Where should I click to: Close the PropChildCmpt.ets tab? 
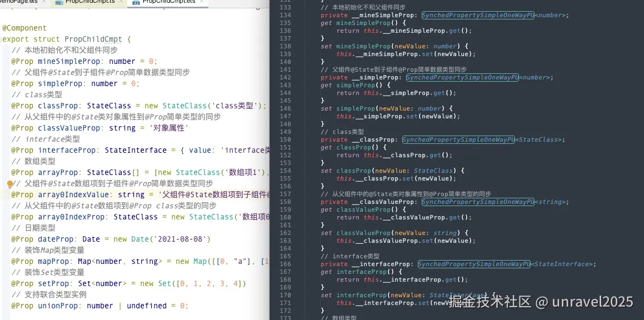(x=202, y=2)
